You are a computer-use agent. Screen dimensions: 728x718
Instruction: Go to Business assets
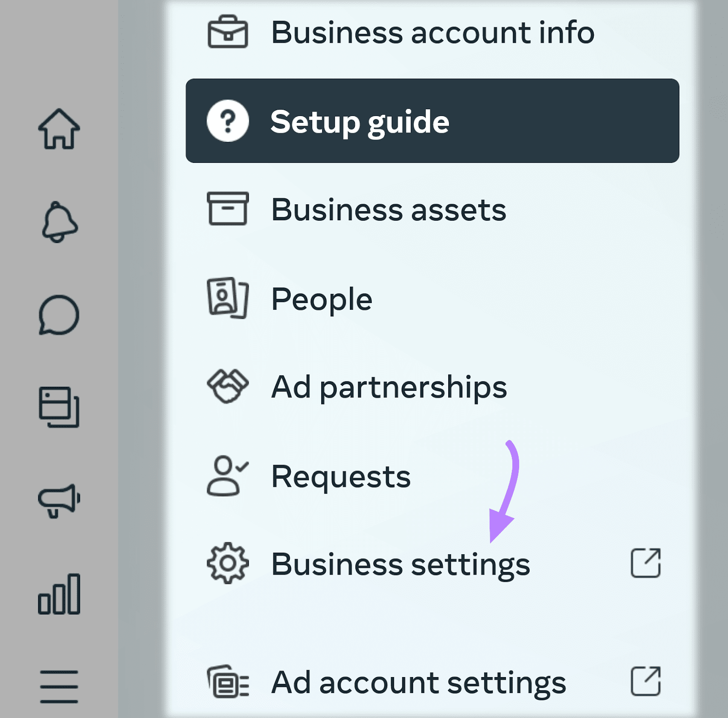click(x=388, y=209)
